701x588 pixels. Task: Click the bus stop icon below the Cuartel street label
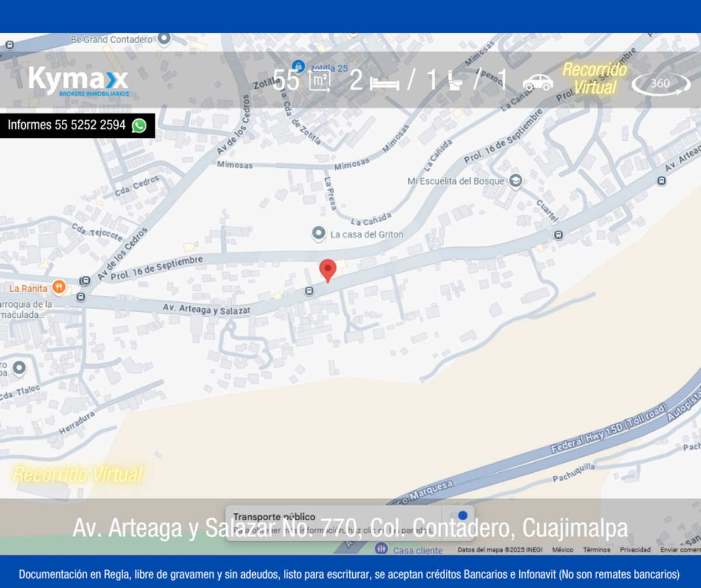[558, 235]
